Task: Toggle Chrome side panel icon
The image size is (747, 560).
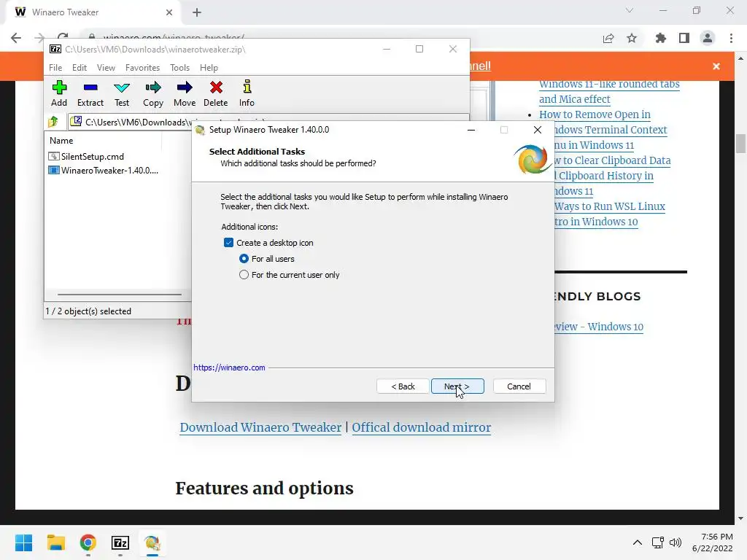Action: click(684, 38)
